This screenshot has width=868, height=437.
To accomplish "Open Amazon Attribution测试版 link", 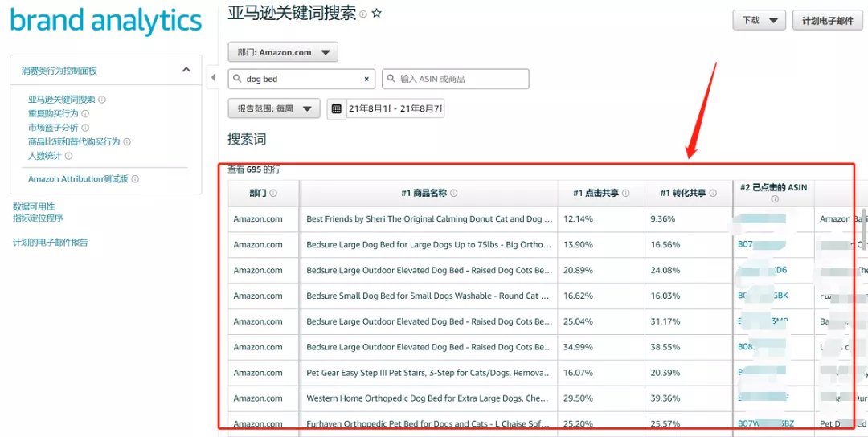I will (78, 179).
